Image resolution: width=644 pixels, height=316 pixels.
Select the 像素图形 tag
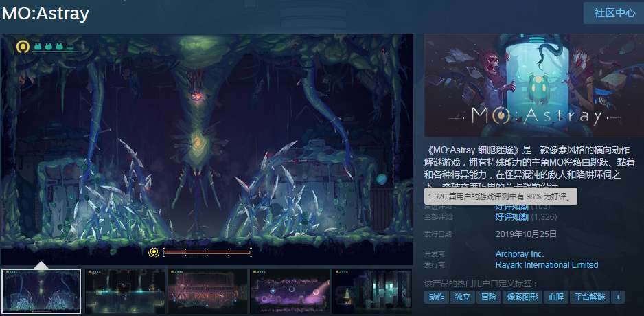pos(522,297)
